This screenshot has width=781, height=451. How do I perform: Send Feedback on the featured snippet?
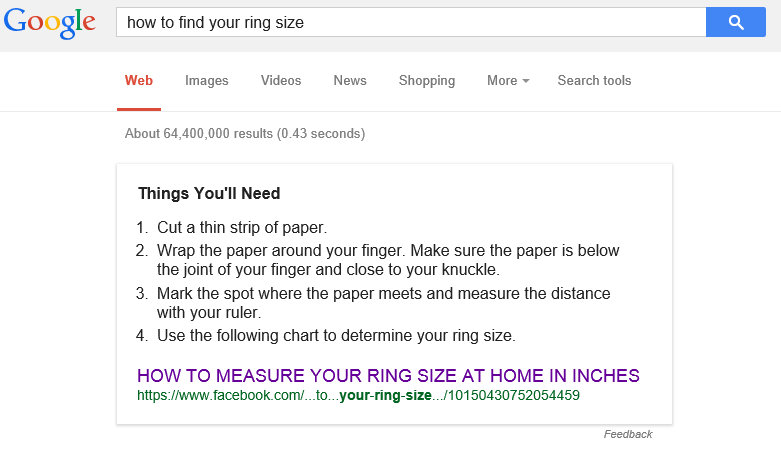[x=628, y=434]
